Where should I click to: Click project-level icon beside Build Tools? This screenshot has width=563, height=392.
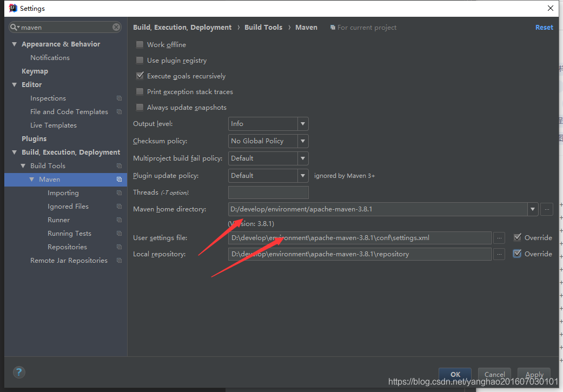[119, 166]
